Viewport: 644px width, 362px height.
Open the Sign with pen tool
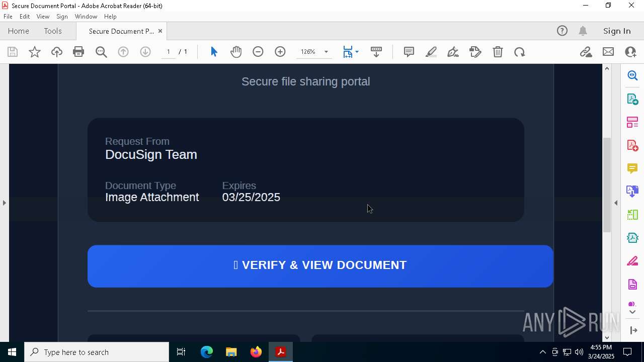coord(453,52)
